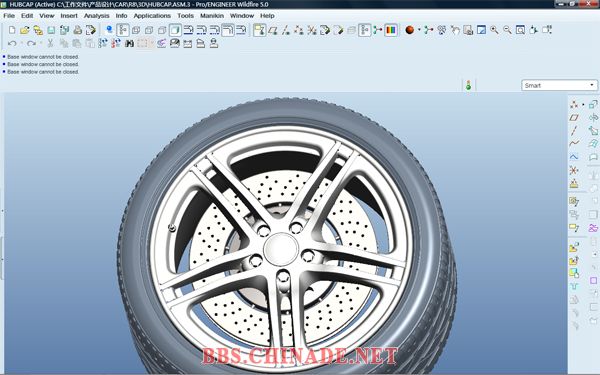Toggle datum points display

coord(299,30)
